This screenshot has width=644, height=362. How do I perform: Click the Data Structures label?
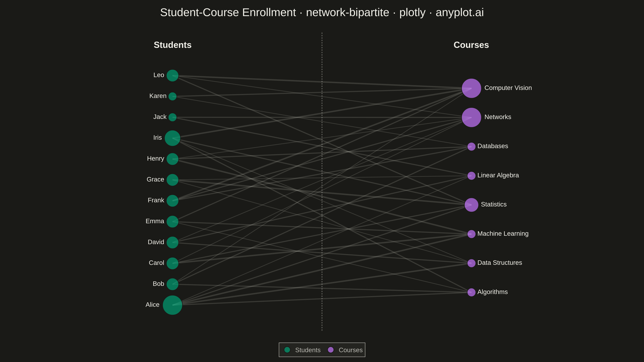[x=500, y=263]
